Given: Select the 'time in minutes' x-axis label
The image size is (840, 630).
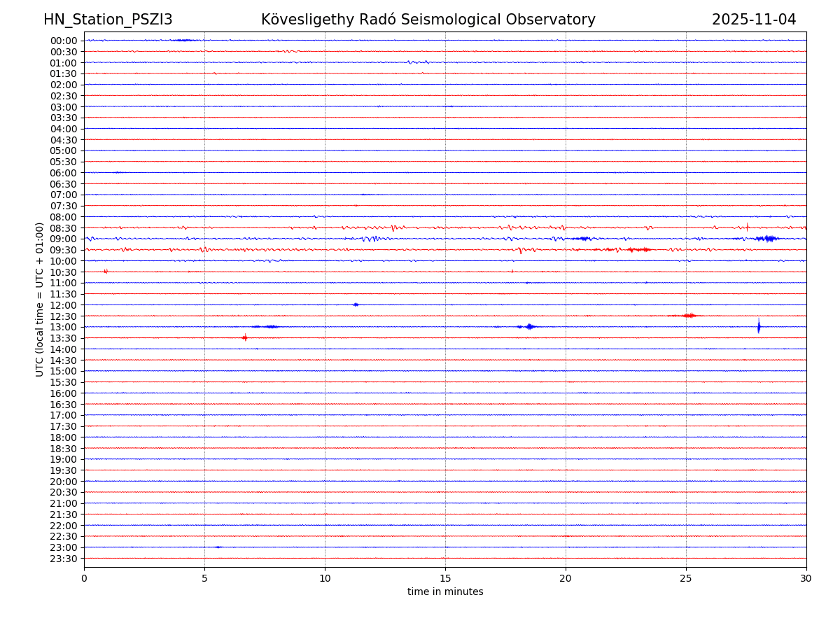Looking at the screenshot, I should click(x=445, y=592).
